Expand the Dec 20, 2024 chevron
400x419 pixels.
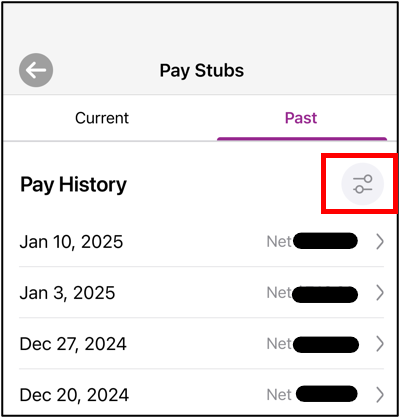tap(380, 395)
